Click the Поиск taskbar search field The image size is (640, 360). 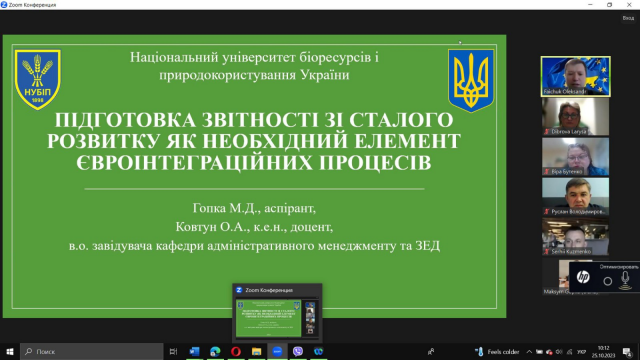click(x=92, y=351)
